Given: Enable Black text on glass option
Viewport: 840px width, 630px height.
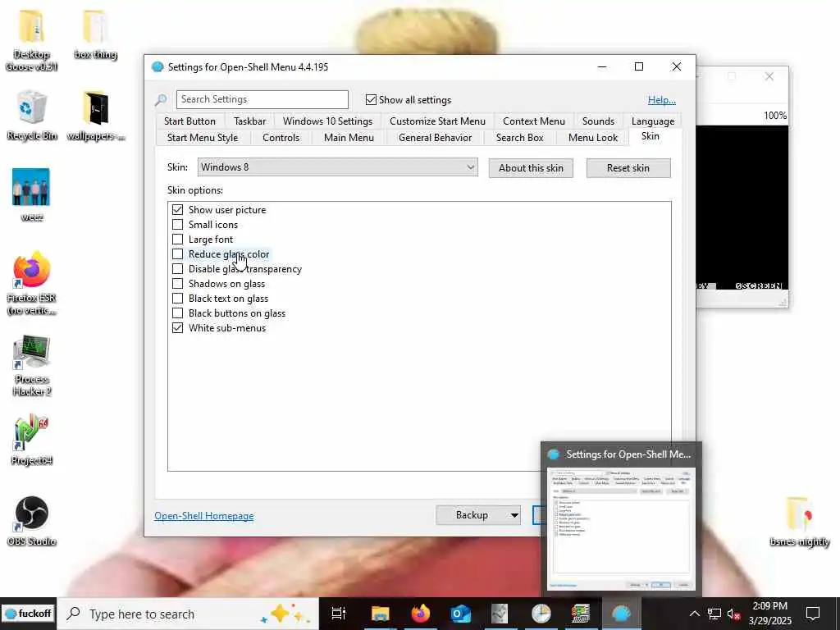Looking at the screenshot, I should pos(177,299).
